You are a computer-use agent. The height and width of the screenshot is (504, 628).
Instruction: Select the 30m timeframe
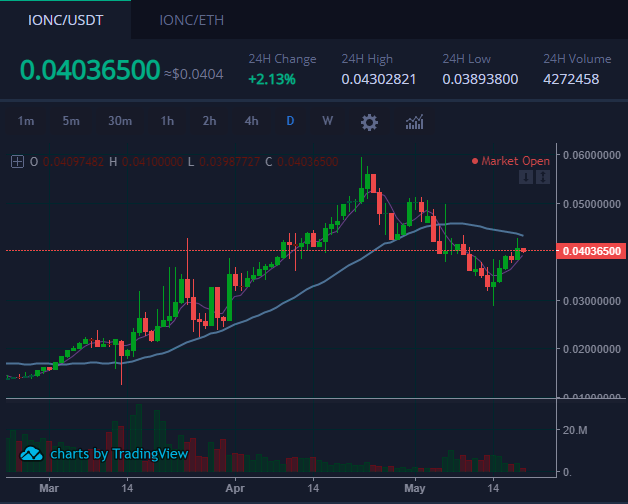click(x=120, y=121)
